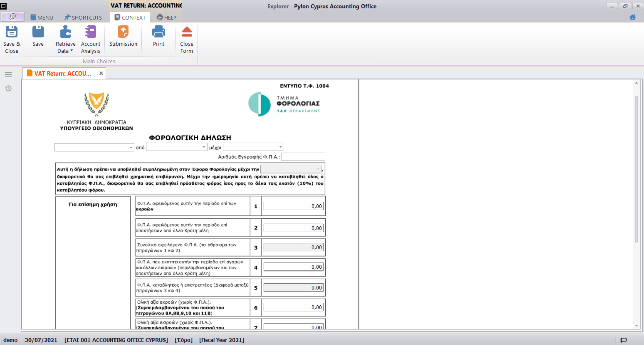Click the vertical scrollbar of the form
Viewport: 644px width, 345px height.
[x=636, y=168]
